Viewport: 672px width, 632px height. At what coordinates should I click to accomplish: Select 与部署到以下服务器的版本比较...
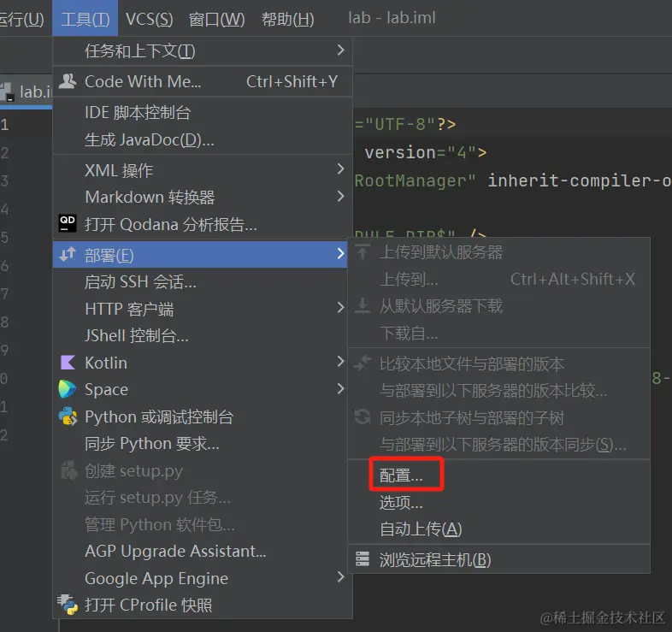pos(498,390)
